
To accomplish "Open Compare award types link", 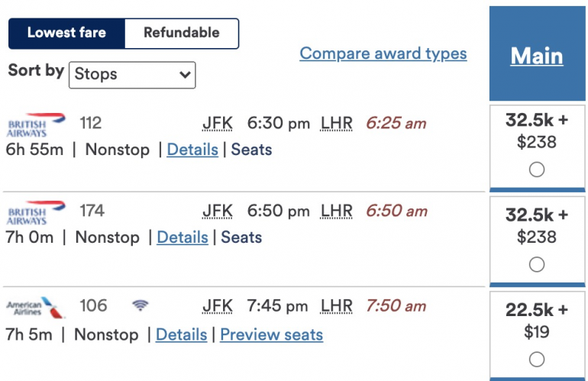I will (383, 53).
